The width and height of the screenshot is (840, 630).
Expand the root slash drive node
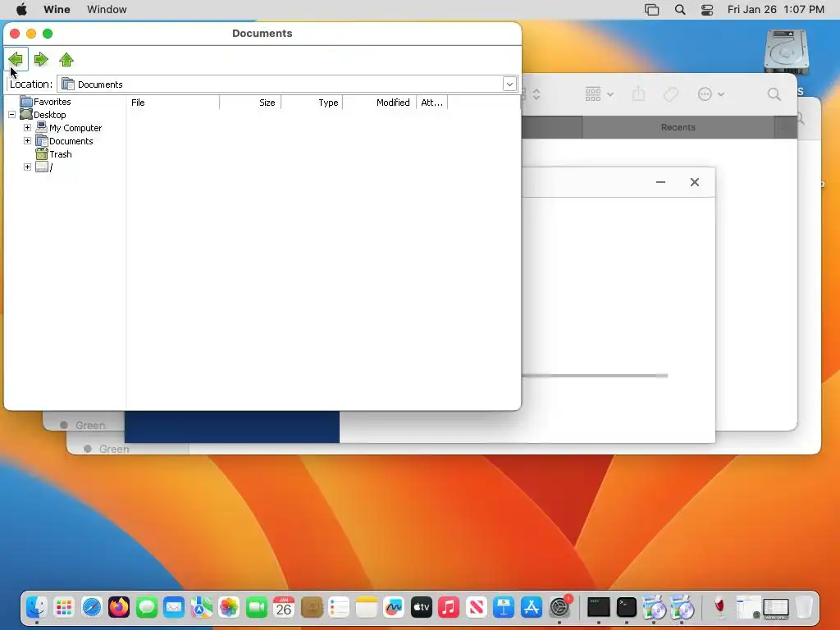point(27,167)
